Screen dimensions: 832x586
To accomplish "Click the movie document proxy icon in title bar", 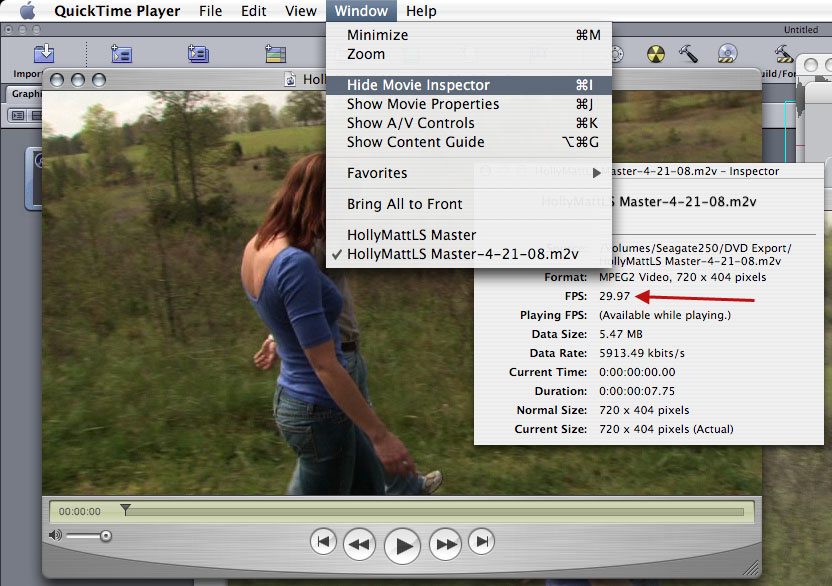I will click(290, 79).
